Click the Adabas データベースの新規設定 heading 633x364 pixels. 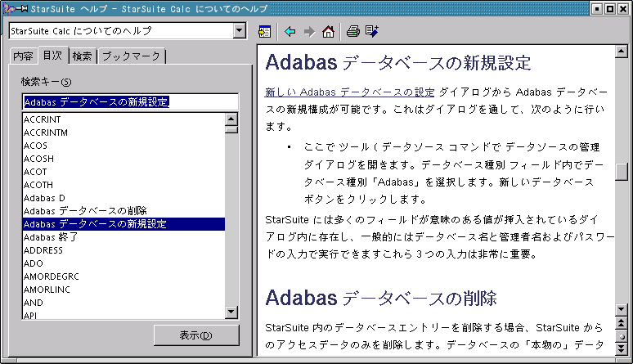pos(398,63)
